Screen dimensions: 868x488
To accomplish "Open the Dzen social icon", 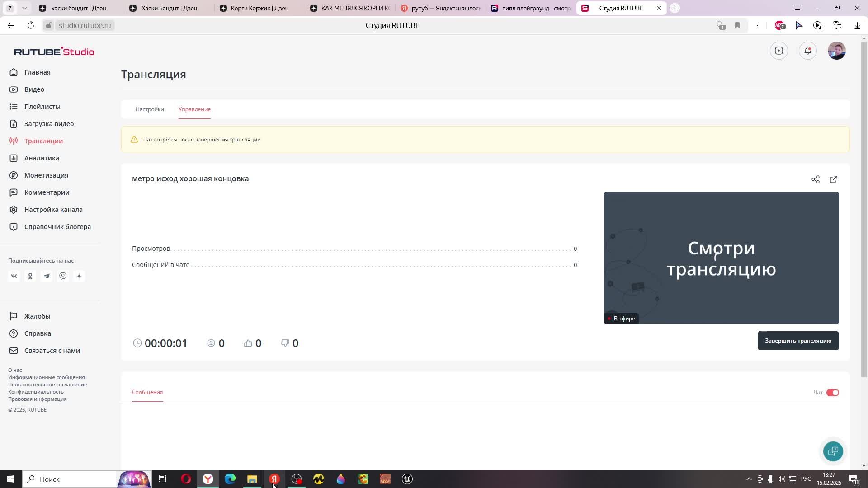I will tap(79, 276).
